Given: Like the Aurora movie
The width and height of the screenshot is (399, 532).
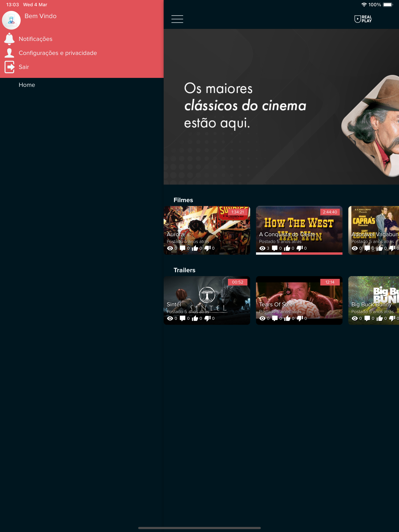Looking at the screenshot, I should point(195,248).
